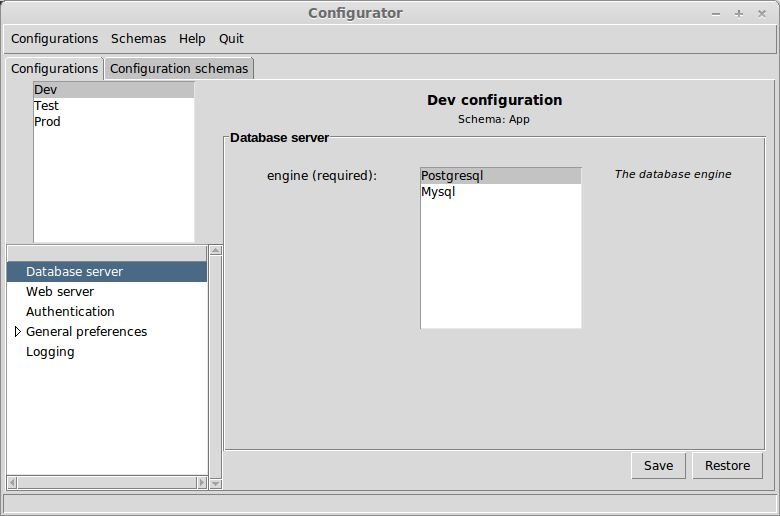Select the Logging section

click(107, 352)
